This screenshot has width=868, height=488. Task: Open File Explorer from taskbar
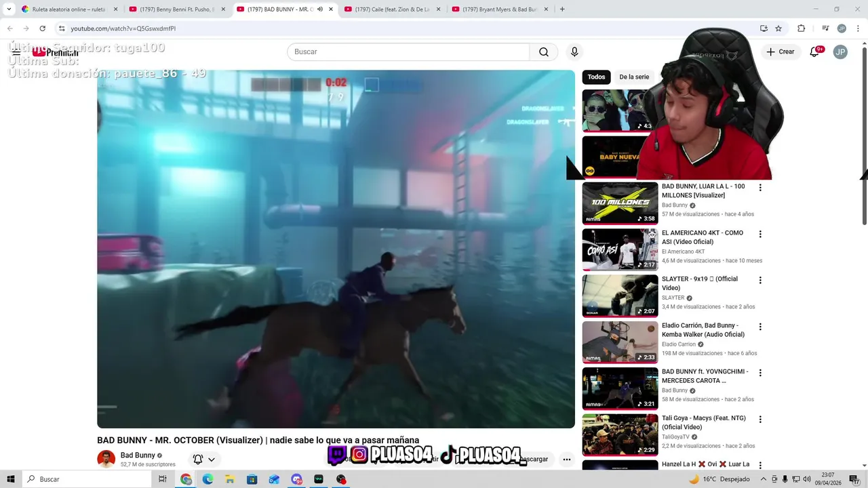(x=230, y=479)
